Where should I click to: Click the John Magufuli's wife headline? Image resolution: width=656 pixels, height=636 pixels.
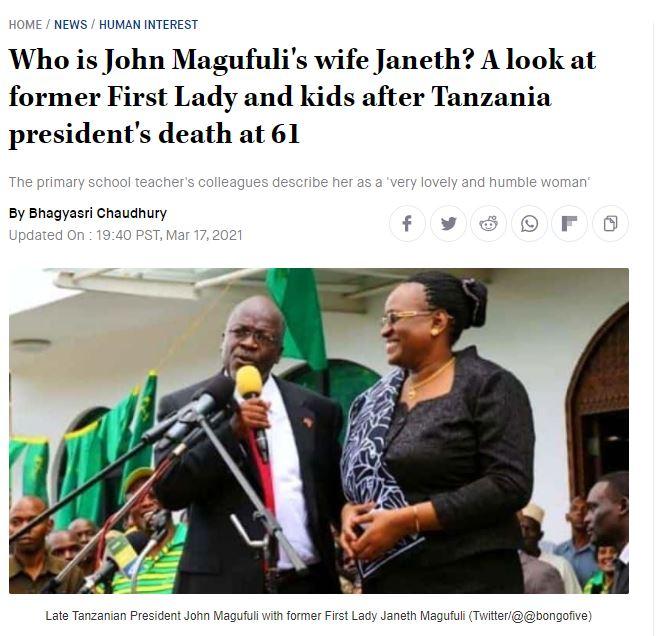pyautogui.click(x=302, y=97)
